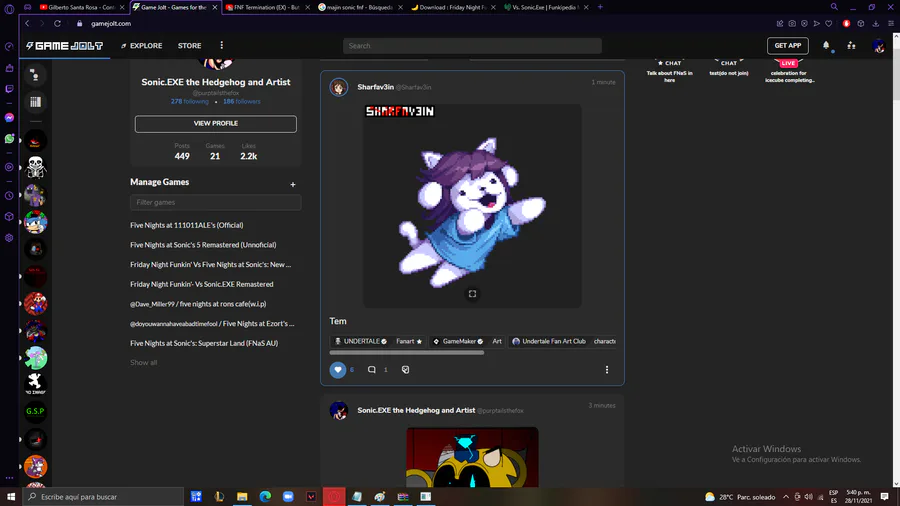
Task: Open Opera's WhatsApp sidebar icon
Action: [x=9, y=139]
